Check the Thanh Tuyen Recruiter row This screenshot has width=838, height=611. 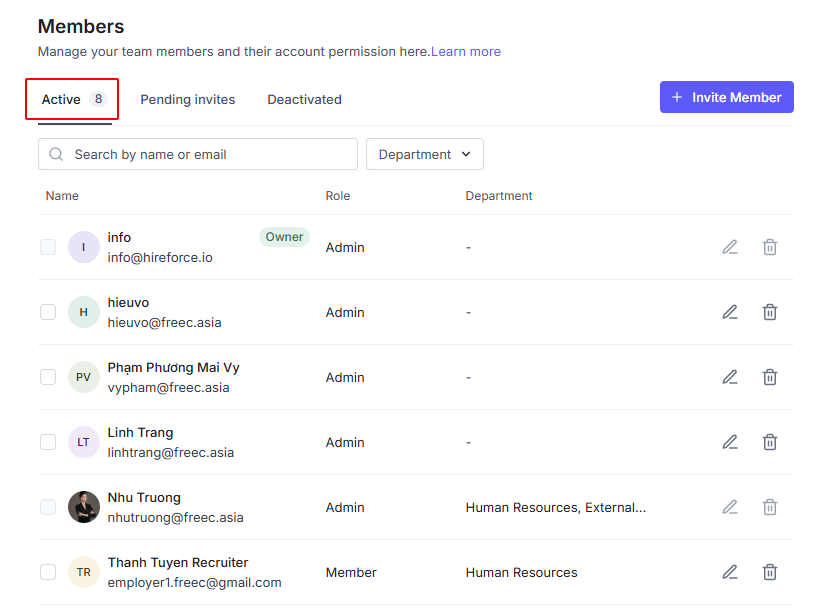48,572
